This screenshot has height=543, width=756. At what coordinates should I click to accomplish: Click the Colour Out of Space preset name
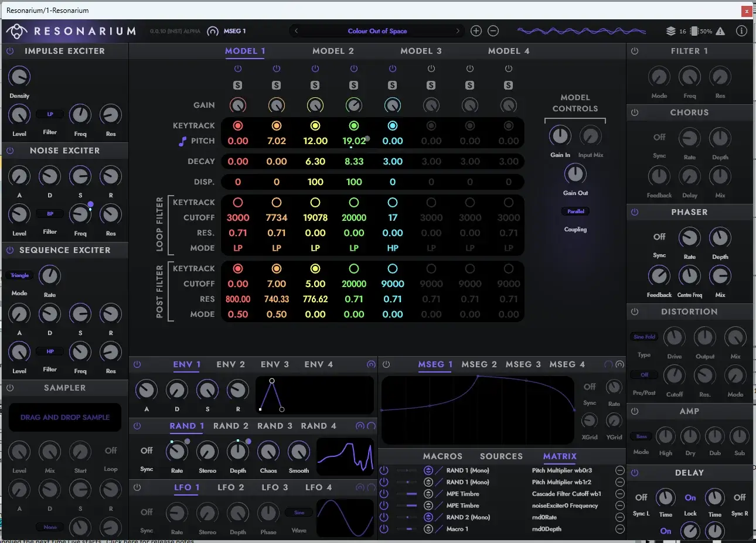376,30
